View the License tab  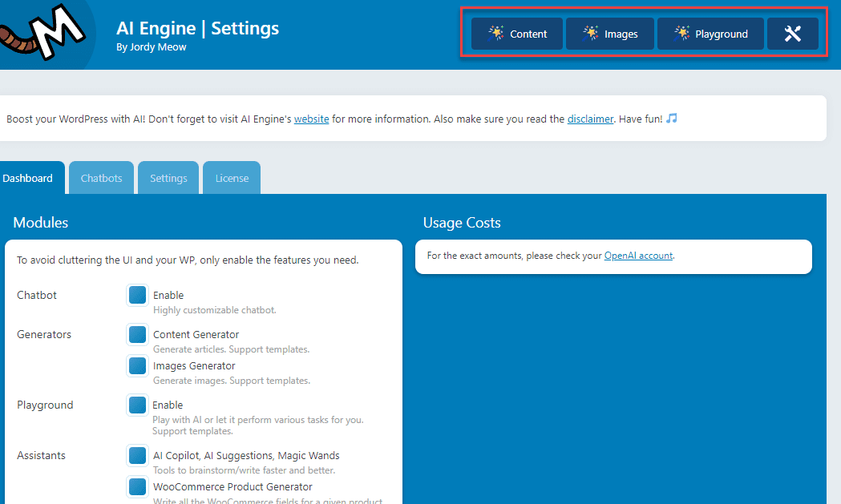pyautogui.click(x=231, y=177)
